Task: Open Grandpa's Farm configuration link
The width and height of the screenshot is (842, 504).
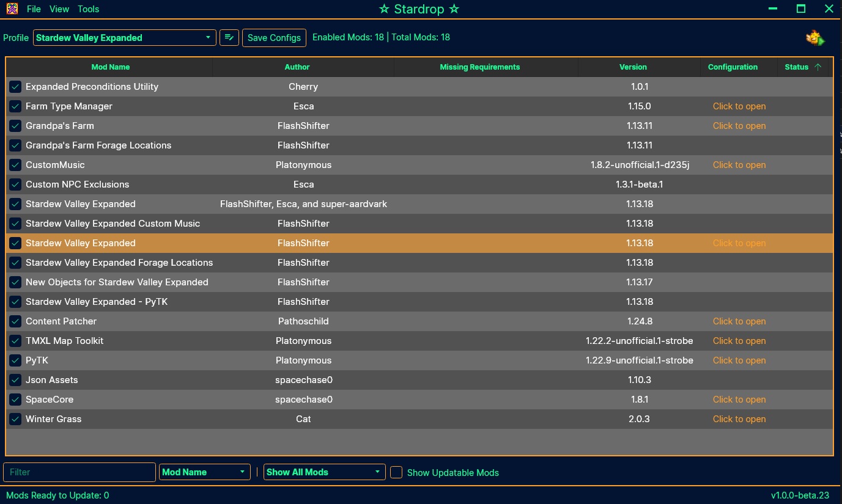Action: coord(739,126)
